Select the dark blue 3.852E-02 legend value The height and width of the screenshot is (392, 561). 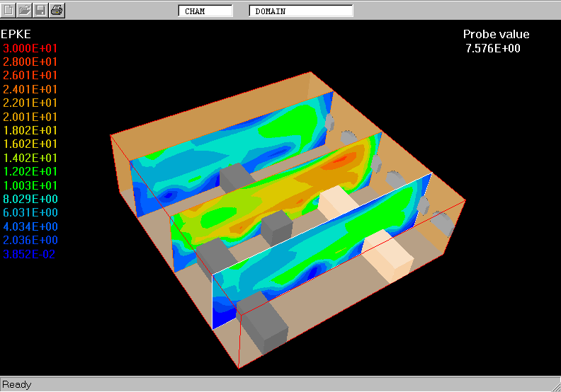30,254
